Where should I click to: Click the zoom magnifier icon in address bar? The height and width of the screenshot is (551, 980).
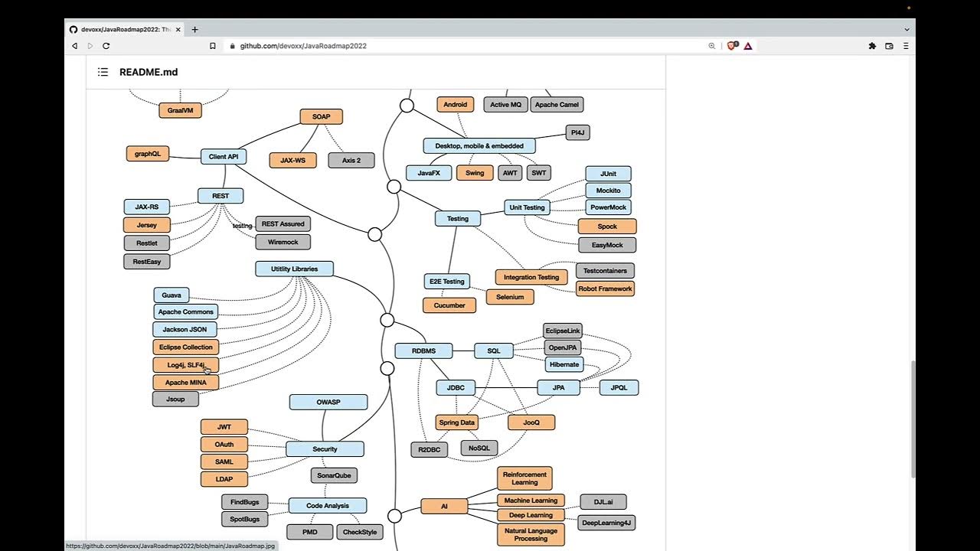click(711, 46)
